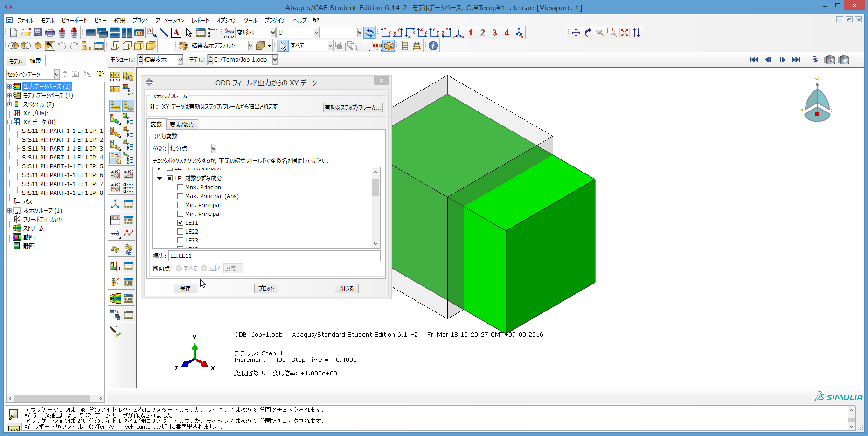Click the Query information icon

(433, 46)
